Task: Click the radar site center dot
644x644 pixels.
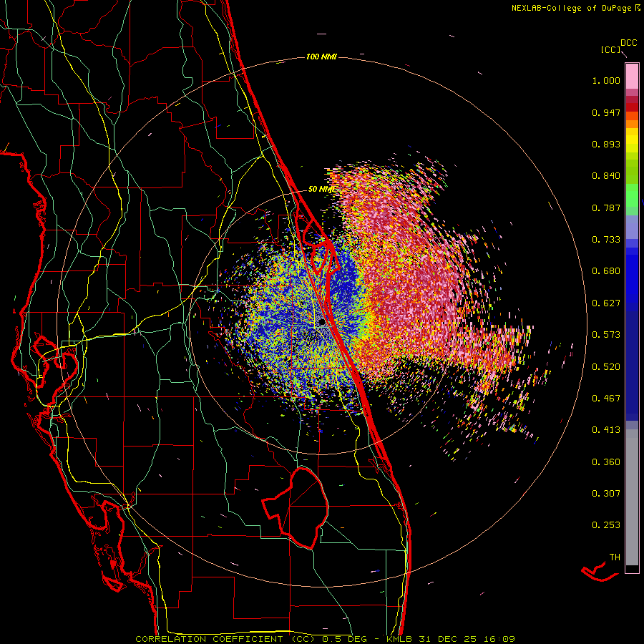Action: point(322,323)
